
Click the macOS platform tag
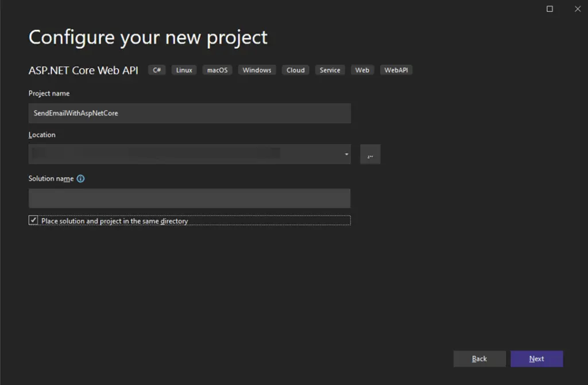click(x=218, y=70)
